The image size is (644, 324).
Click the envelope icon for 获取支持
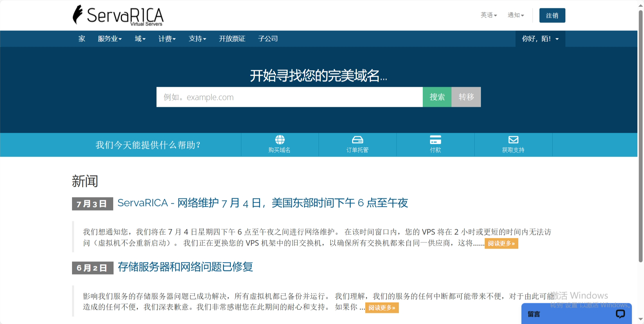click(x=513, y=140)
